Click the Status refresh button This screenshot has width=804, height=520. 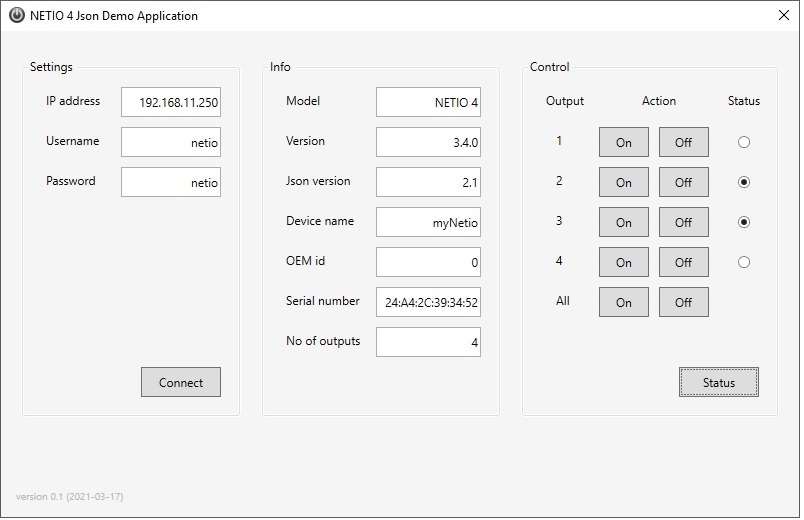[x=719, y=382]
